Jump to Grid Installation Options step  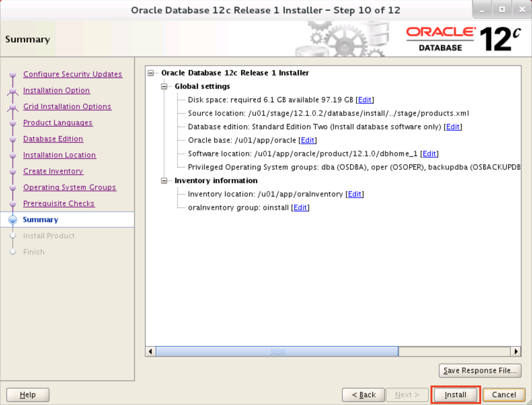point(67,106)
